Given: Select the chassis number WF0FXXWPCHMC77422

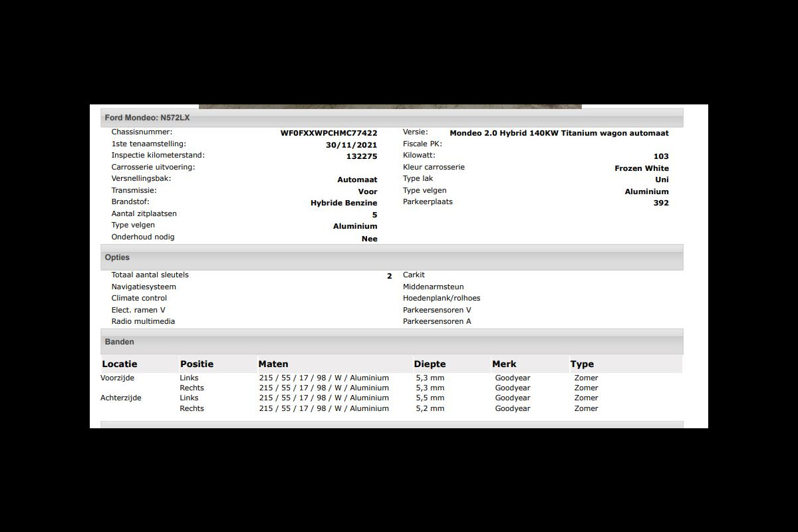Looking at the screenshot, I should pos(329,133).
